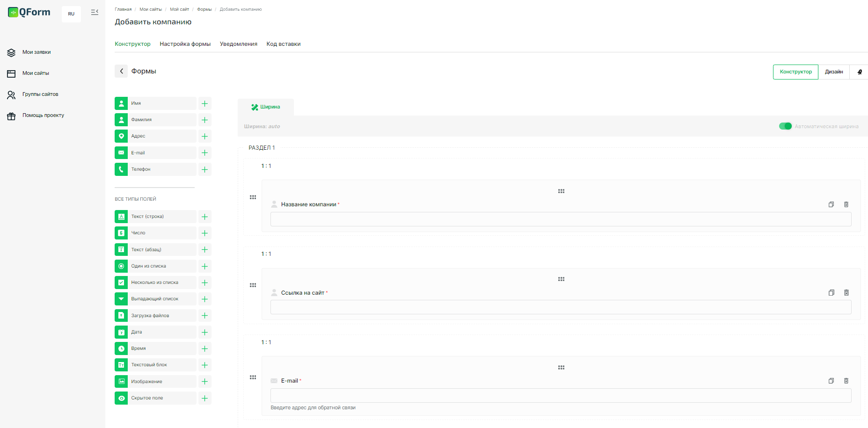
Task: Go back with the chevron next to Формы
Action: [121, 71]
